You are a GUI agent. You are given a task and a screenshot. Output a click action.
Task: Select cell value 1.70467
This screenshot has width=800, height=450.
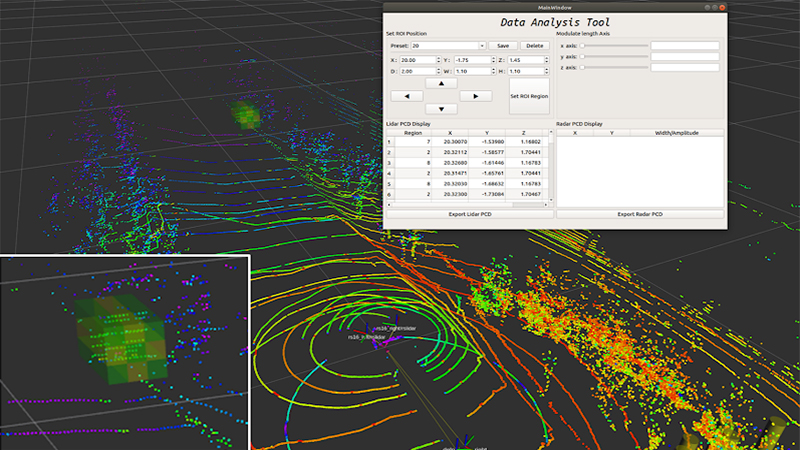[523, 194]
